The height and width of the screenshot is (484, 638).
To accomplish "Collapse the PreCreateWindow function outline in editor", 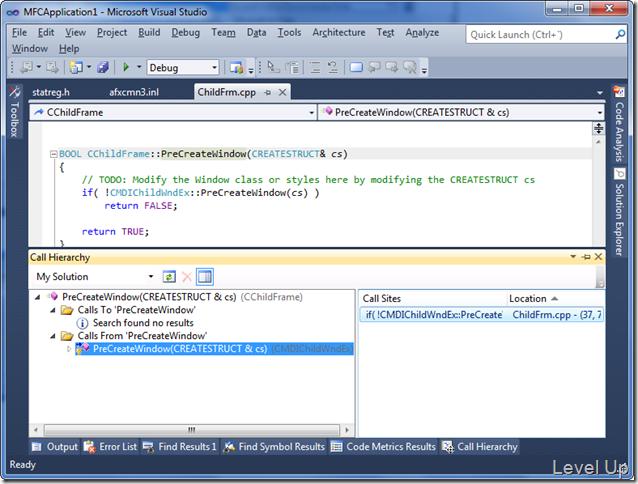I will [53, 154].
